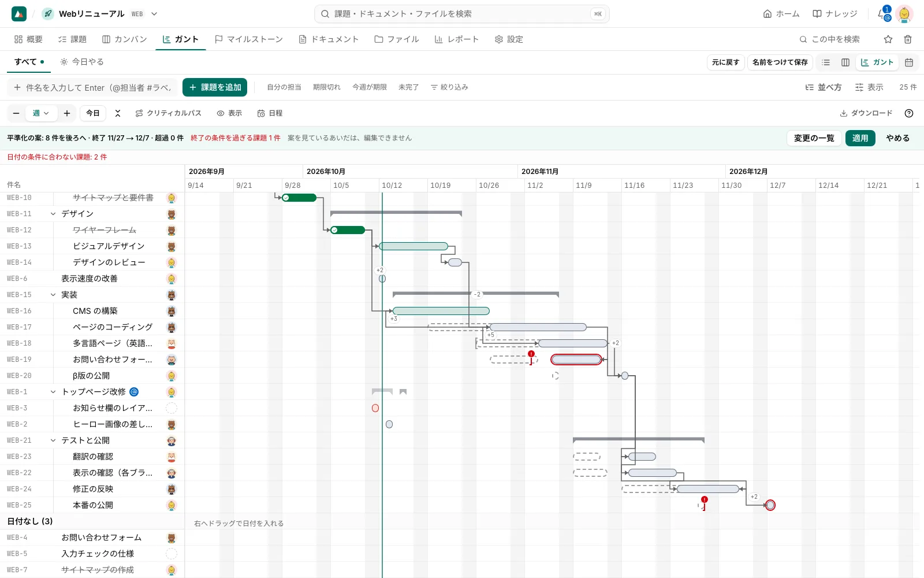Toggle the 自分の担当 filter

click(x=284, y=87)
